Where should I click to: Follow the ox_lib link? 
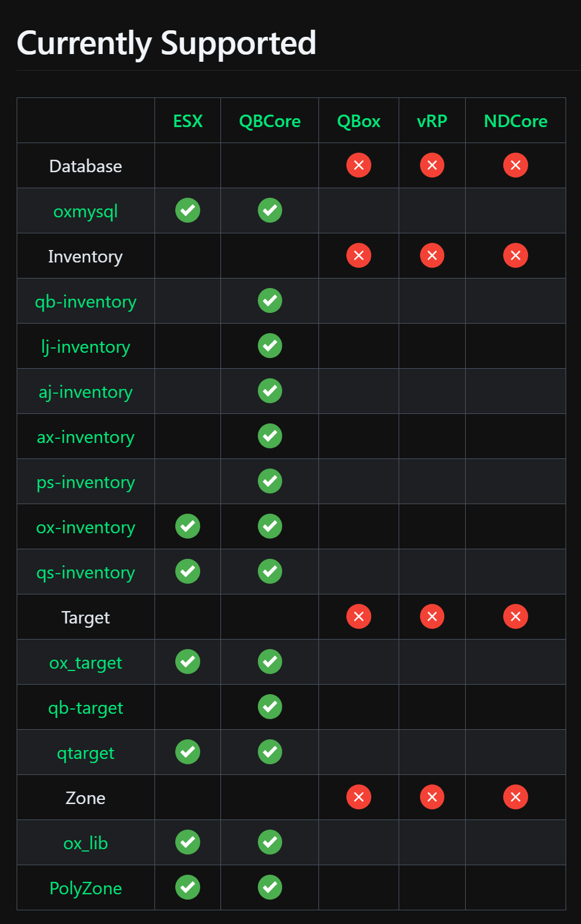tap(86, 843)
